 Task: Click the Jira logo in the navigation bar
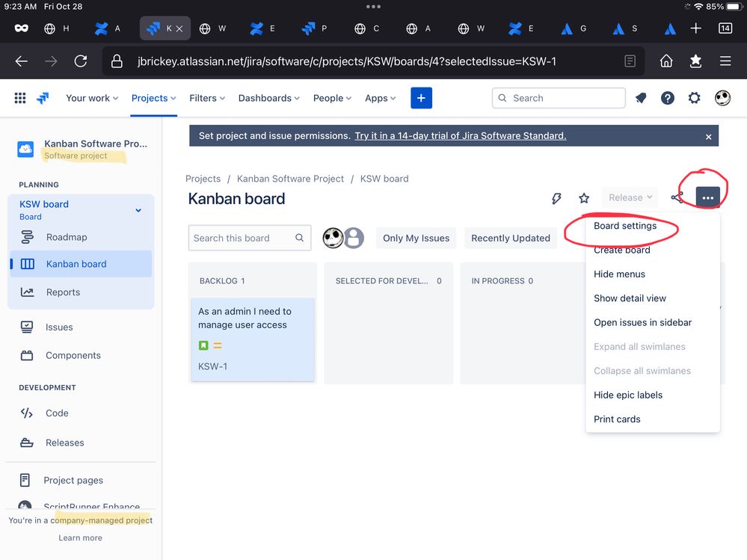point(43,98)
